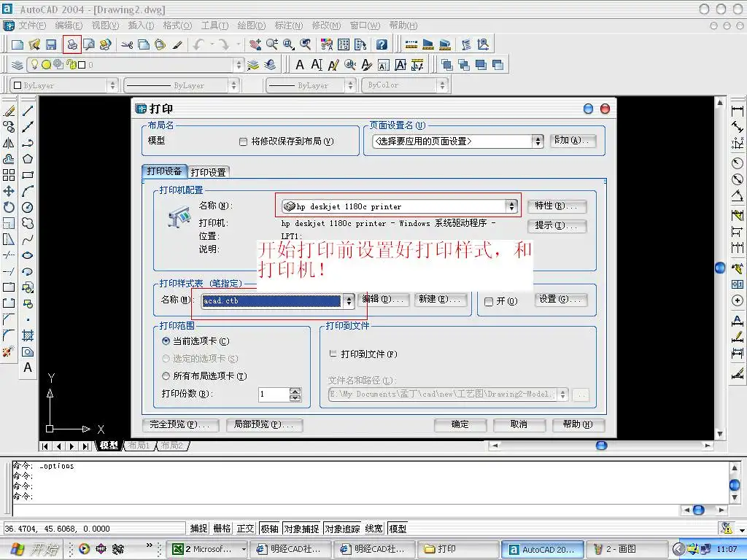This screenshot has height=560, width=747.
Task: Click the Print Preview toolbar icon
Action: click(x=88, y=44)
